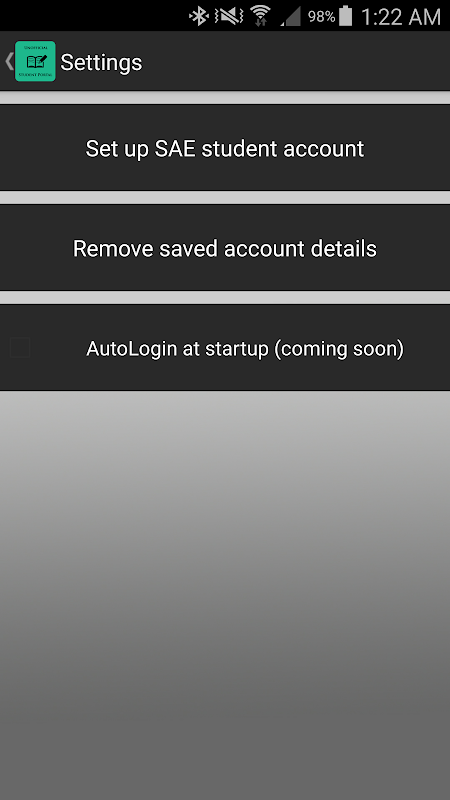The image size is (450, 800).
Task: Tap the empty gray area below AutoLogin row
Action: 225,595
